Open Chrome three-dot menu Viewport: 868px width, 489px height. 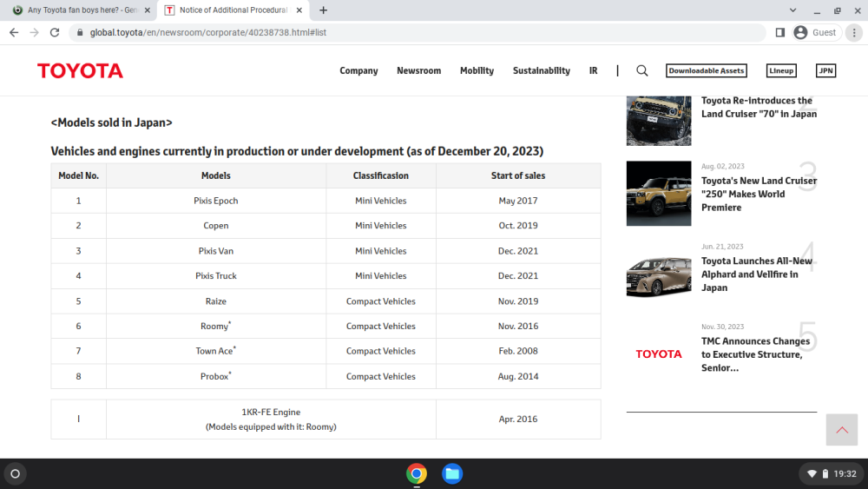(854, 33)
